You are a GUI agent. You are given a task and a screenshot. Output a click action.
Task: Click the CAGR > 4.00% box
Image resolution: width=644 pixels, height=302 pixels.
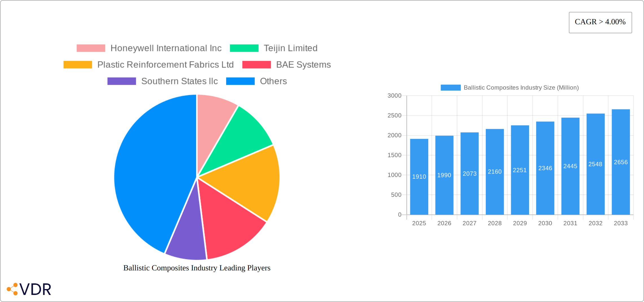tap(600, 22)
